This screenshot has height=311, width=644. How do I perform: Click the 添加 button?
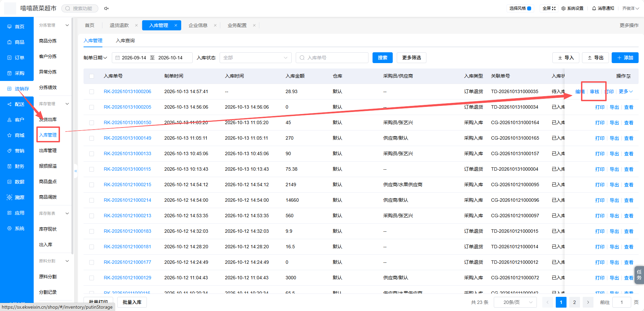click(x=625, y=58)
